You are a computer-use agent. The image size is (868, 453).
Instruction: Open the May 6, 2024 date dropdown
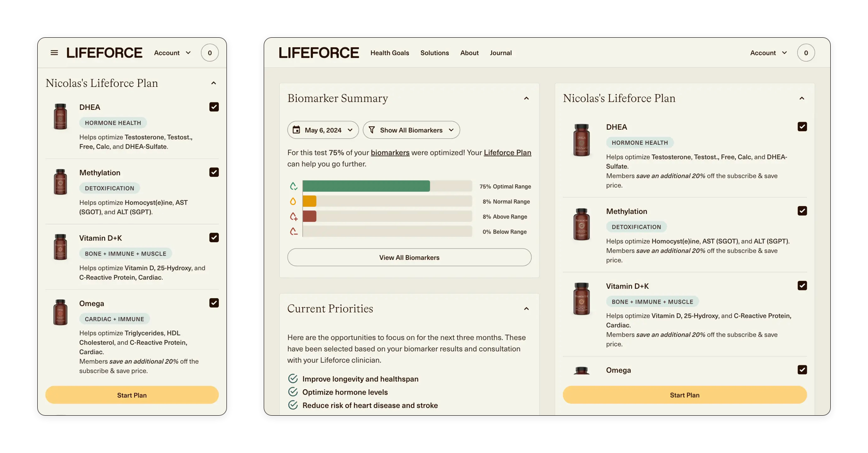(x=323, y=130)
